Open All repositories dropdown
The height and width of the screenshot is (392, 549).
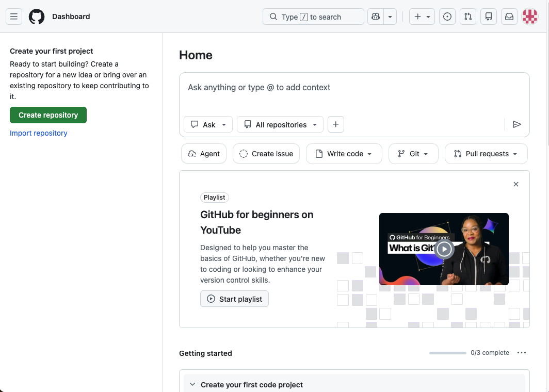280,124
